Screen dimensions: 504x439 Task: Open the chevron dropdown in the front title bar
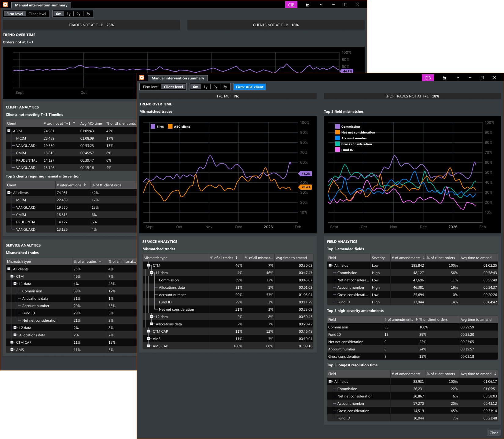pyautogui.click(x=458, y=78)
